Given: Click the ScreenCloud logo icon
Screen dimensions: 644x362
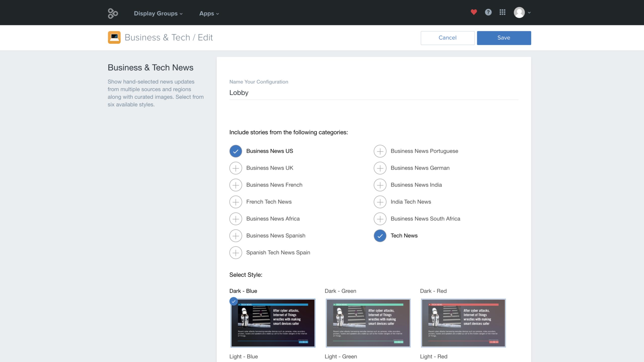Looking at the screenshot, I should [x=113, y=13].
